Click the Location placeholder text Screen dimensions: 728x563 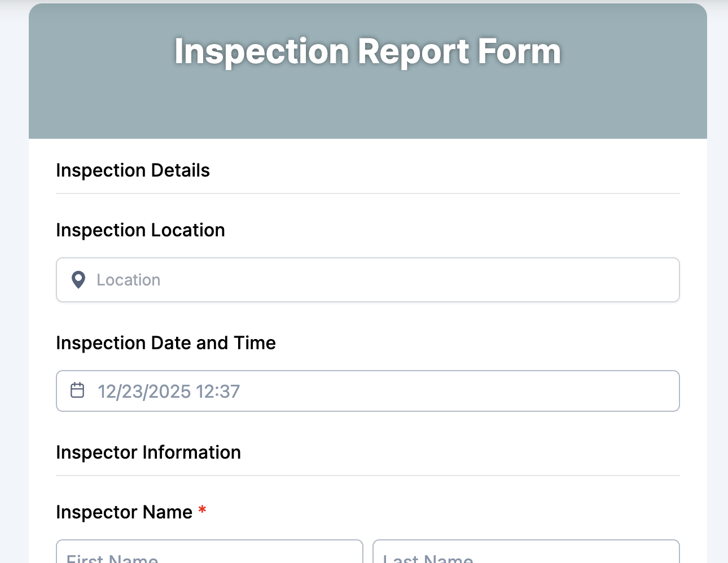(129, 280)
